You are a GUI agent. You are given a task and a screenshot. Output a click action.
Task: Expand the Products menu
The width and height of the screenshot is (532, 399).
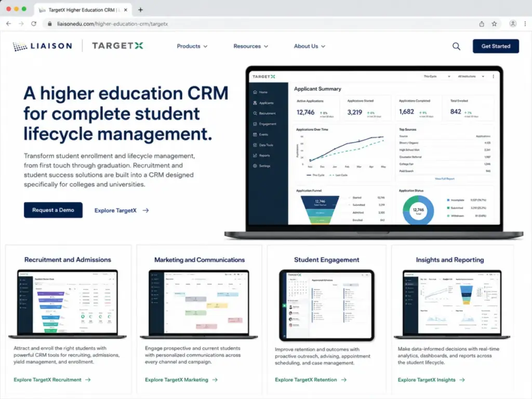pos(192,46)
